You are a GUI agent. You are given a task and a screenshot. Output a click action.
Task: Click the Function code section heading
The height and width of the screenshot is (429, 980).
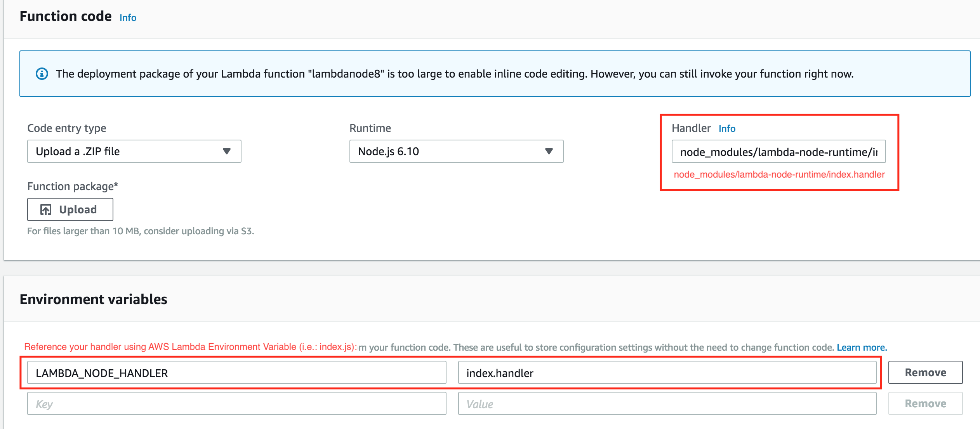(66, 16)
